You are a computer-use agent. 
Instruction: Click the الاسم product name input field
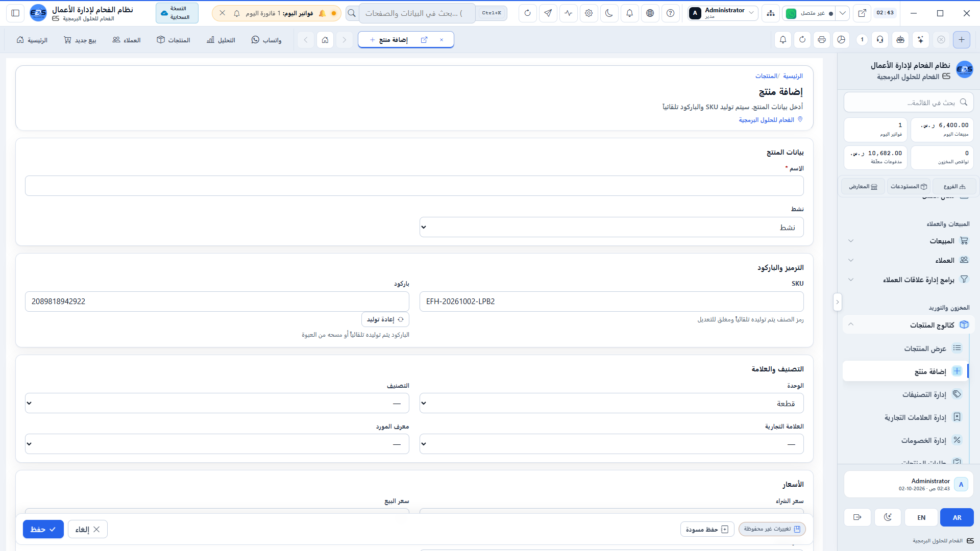(x=414, y=186)
